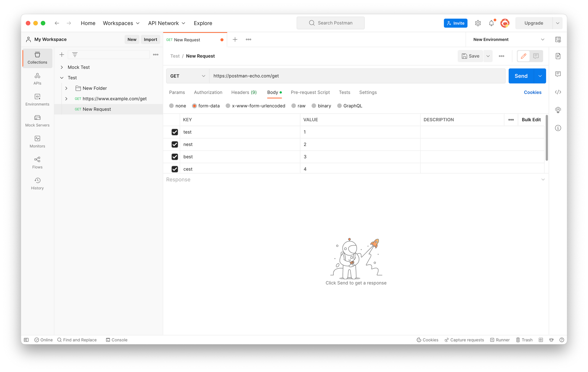Toggle checkbox for 'test' key row

[x=175, y=131]
